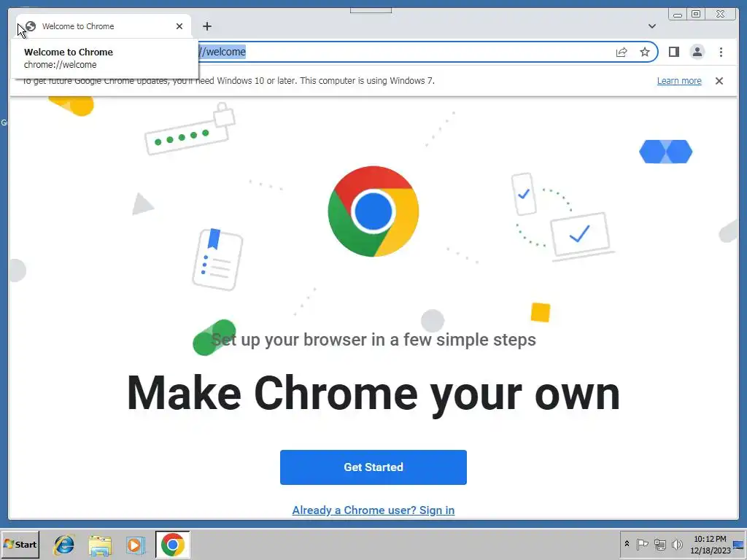The height and width of the screenshot is (560, 747).
Task: Dismiss the Windows 7 update infobar
Action: coord(719,81)
